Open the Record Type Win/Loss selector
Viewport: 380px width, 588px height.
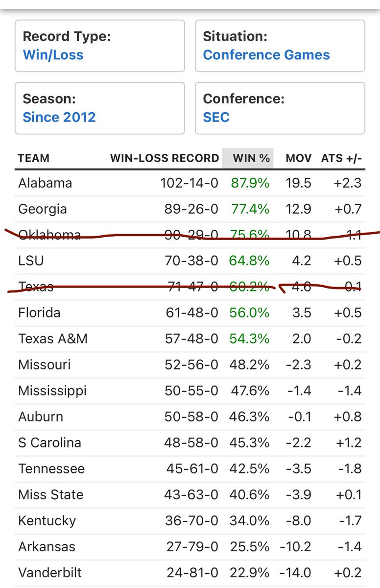click(x=100, y=46)
